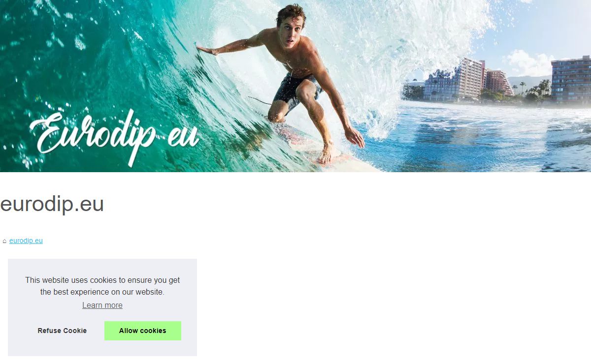Image resolution: width=591 pixels, height=364 pixels.
Task: Select the large eurodip.eu page heading
Action: click(x=52, y=204)
